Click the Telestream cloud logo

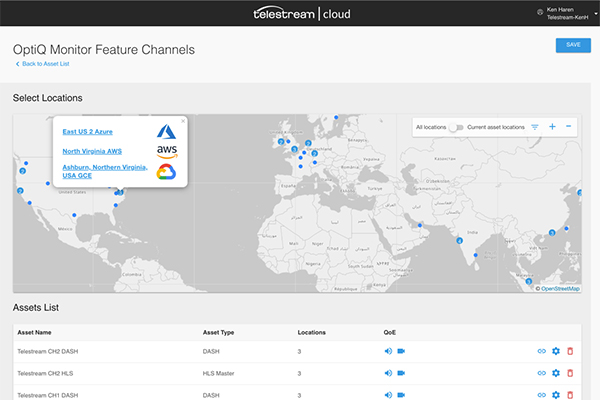302,13
